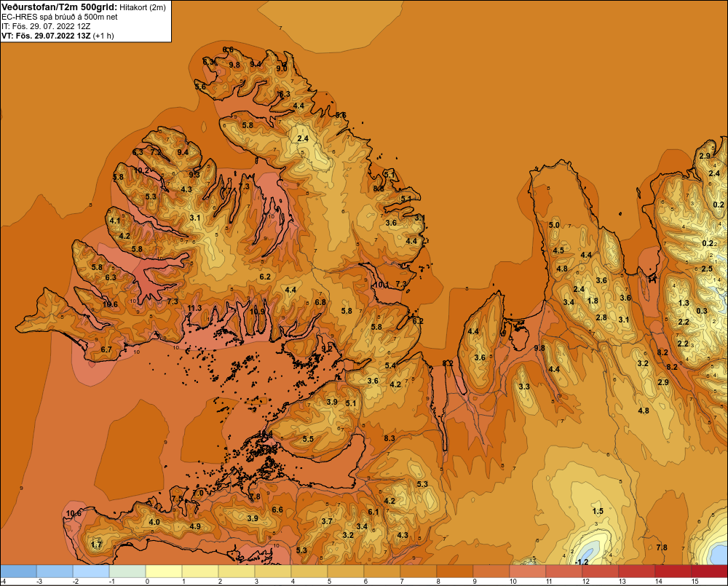Image resolution: width=728 pixels, height=586 pixels.
Task: Click the '5.4' temperature value
Action: pos(390,365)
